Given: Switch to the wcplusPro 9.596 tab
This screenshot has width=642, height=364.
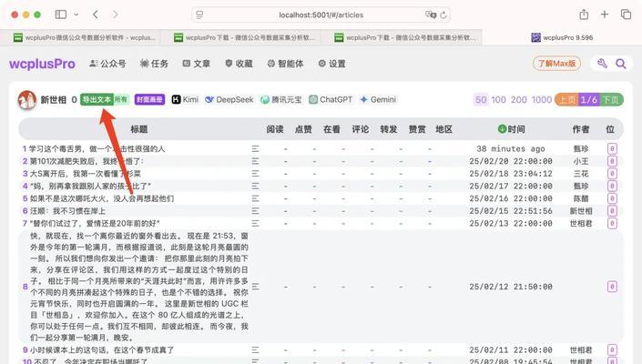Looking at the screenshot, I should (x=562, y=37).
